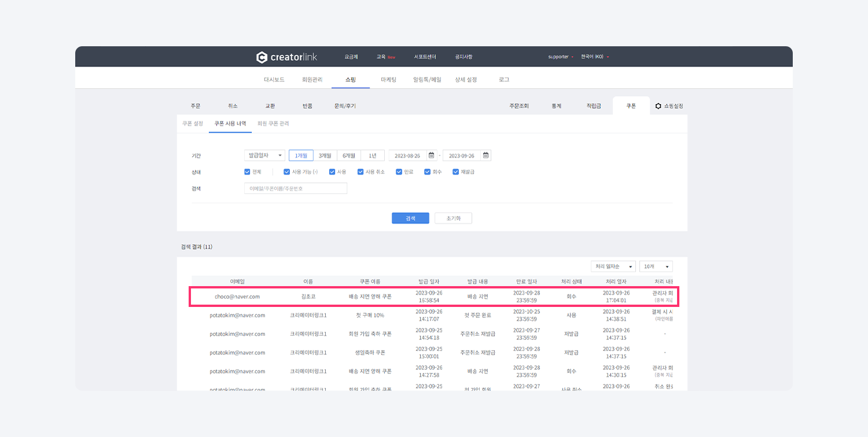The height and width of the screenshot is (437, 868).
Task: Expand the 처리 일자순 sort dropdown
Action: pos(613,266)
